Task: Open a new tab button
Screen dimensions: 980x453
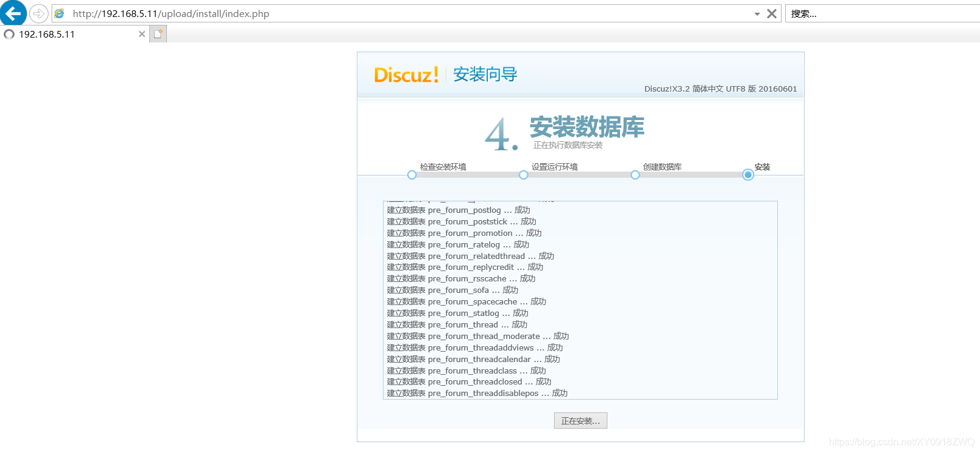Action: coord(158,34)
